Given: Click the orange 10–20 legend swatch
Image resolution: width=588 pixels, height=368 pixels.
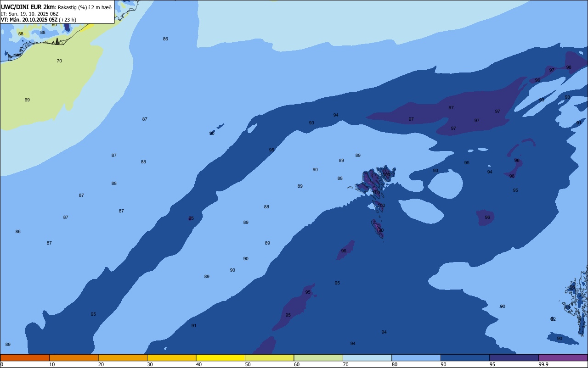Looking at the screenshot, I should [x=73, y=357].
